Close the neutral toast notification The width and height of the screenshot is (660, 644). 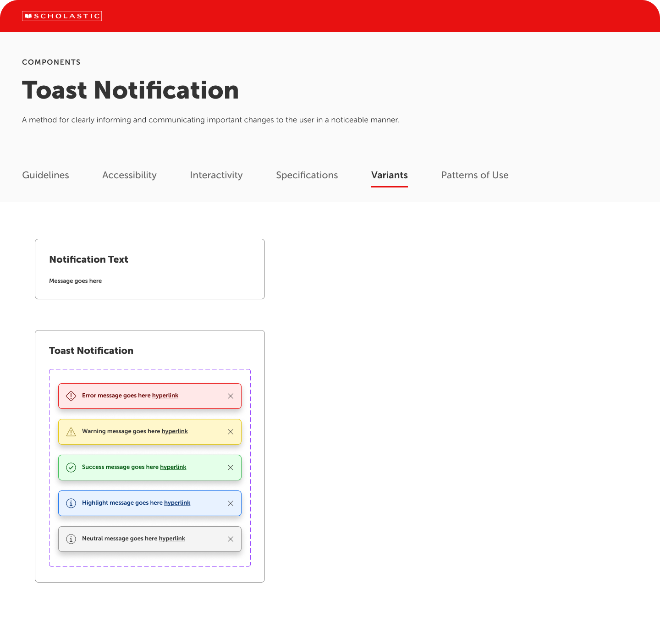pyautogui.click(x=231, y=539)
